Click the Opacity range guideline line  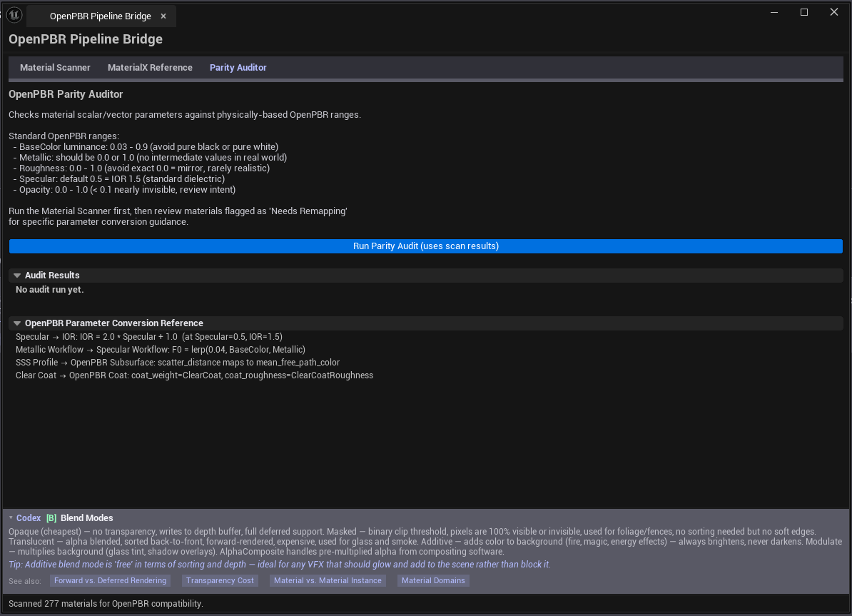click(124, 190)
